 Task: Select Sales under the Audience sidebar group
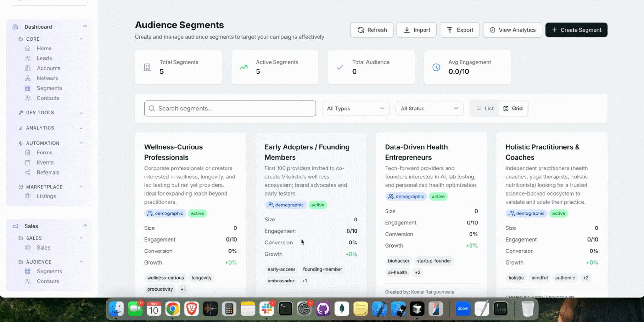43,247
